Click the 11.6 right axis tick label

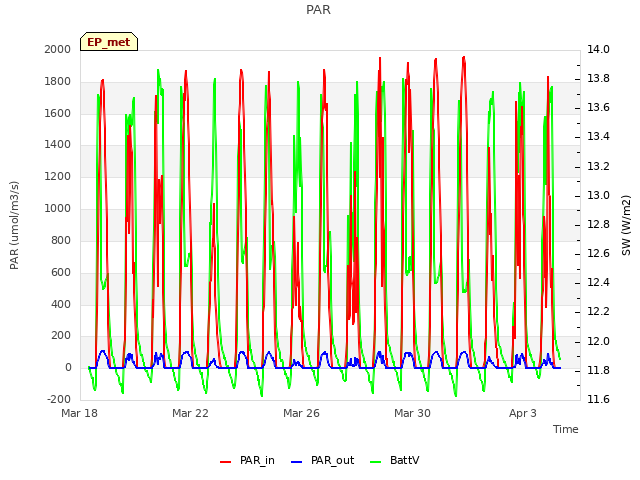tap(598, 399)
